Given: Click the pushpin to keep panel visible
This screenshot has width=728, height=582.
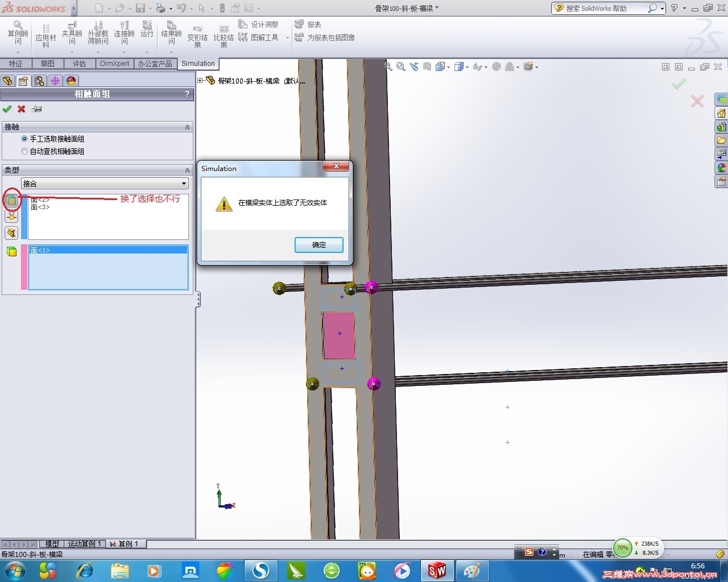Looking at the screenshot, I should tap(36, 109).
